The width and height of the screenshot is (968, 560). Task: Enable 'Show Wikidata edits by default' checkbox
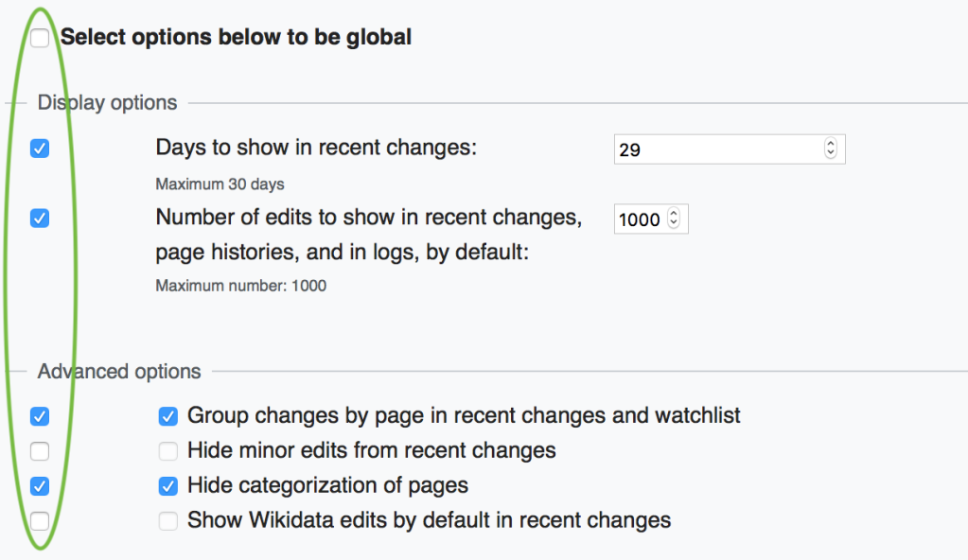(x=167, y=521)
